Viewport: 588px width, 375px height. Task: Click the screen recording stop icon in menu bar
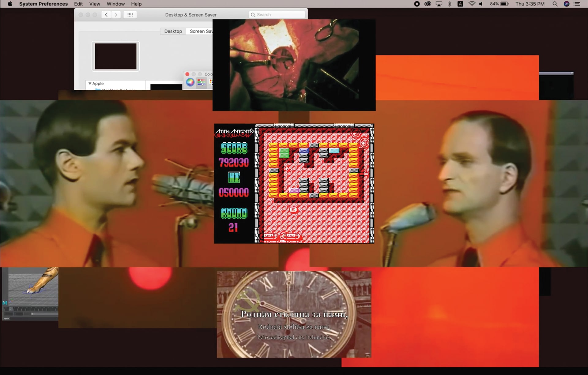(x=417, y=4)
